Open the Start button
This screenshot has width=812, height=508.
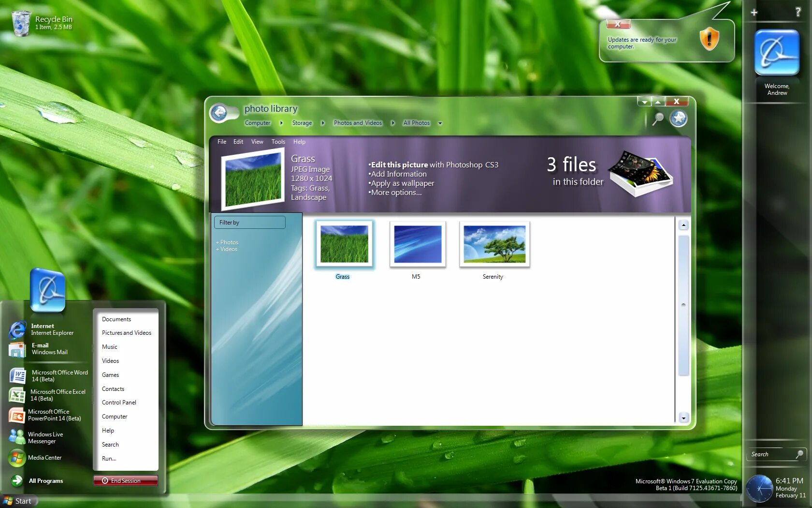[x=18, y=501]
